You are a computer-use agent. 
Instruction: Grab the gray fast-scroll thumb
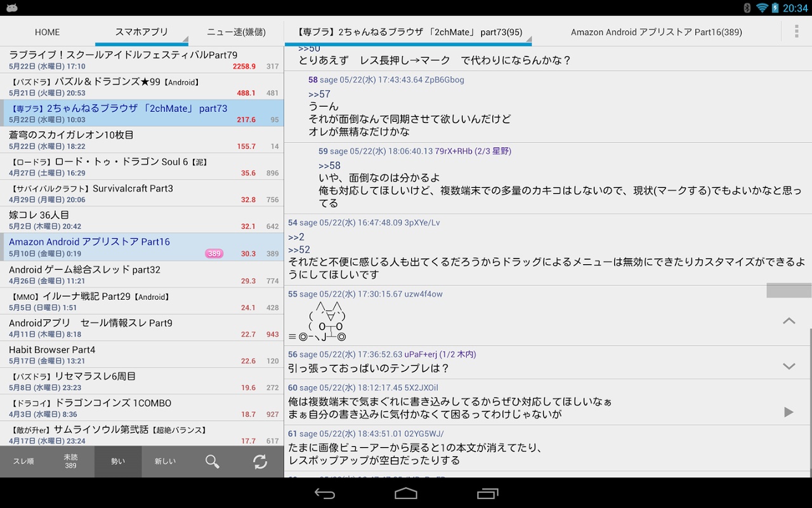(789, 290)
